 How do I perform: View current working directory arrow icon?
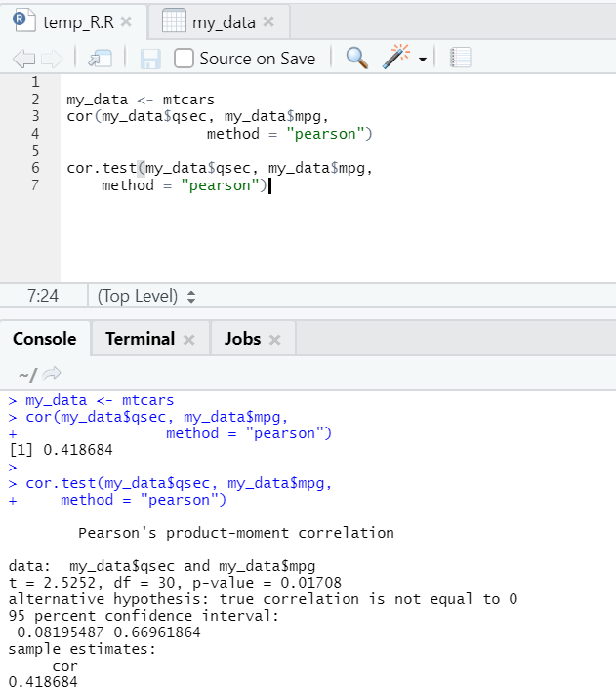point(52,374)
